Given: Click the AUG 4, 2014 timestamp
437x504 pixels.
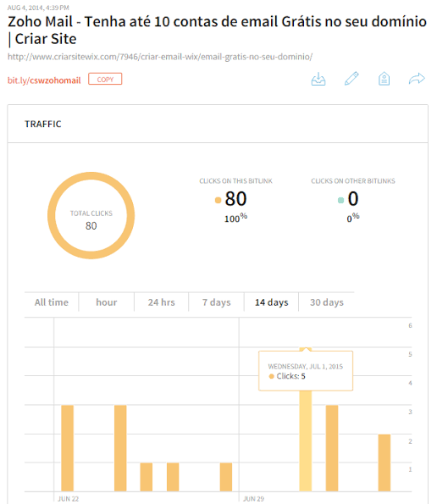Looking at the screenshot, I should pyautogui.click(x=38, y=8).
